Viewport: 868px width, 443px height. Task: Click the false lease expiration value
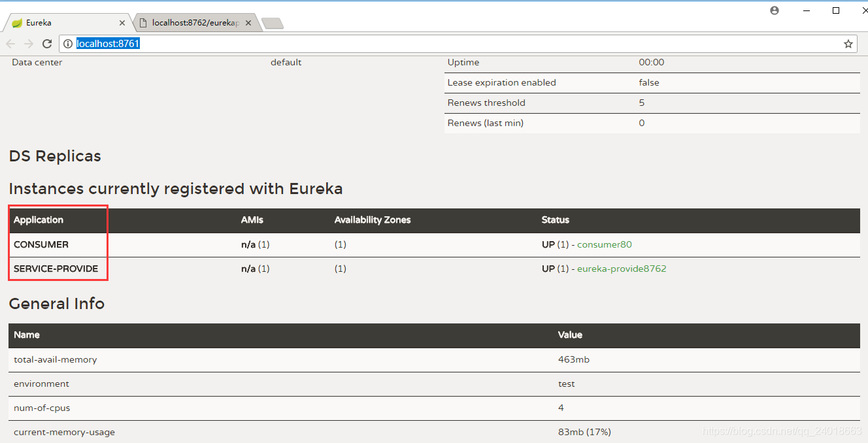coord(649,82)
